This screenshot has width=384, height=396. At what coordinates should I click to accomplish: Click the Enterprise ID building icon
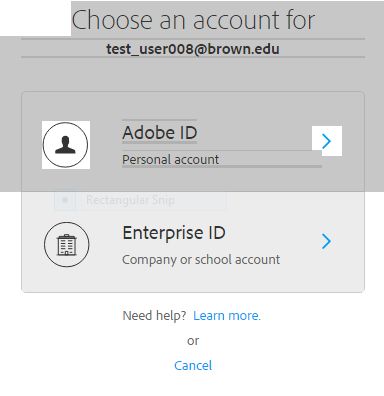coord(67,245)
